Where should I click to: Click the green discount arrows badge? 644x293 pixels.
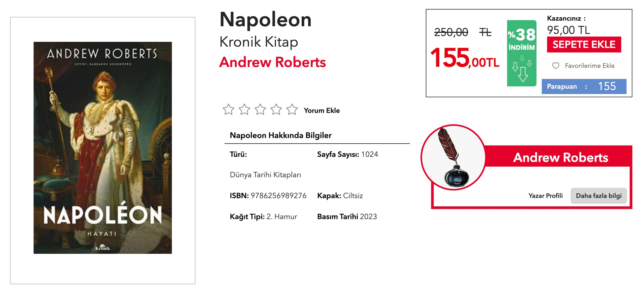521,53
